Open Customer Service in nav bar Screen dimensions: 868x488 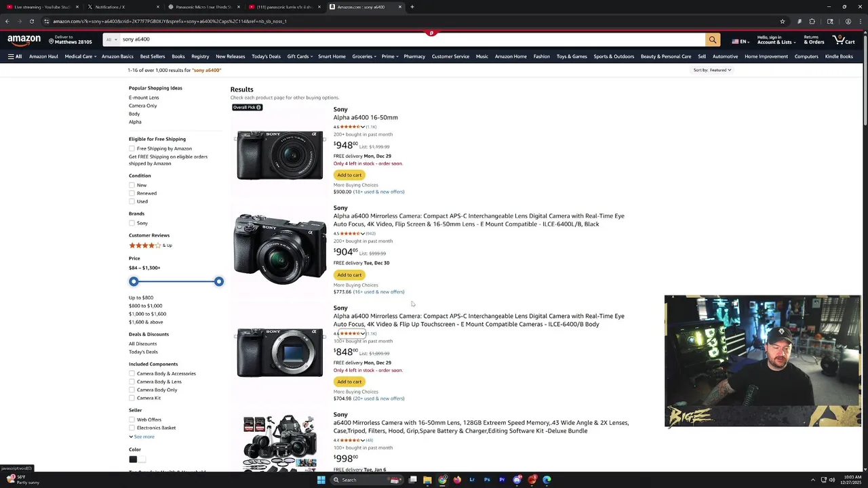point(450,56)
